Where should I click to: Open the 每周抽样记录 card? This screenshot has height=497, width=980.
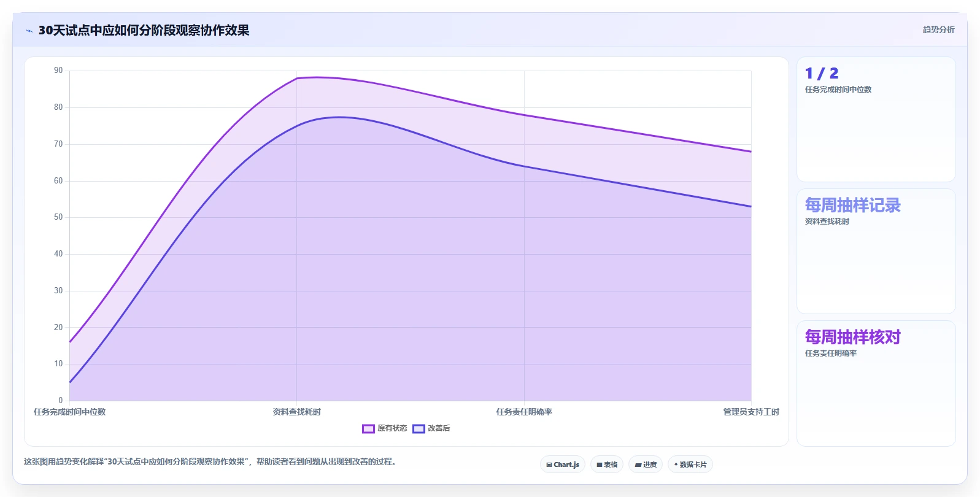click(x=876, y=252)
